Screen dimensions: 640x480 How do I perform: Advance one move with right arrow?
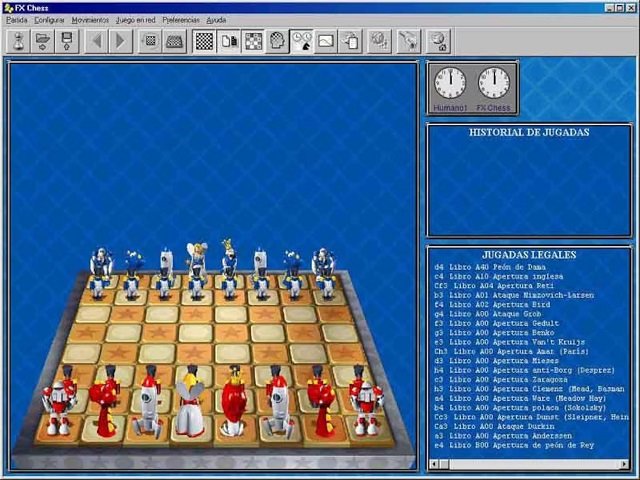[120, 41]
